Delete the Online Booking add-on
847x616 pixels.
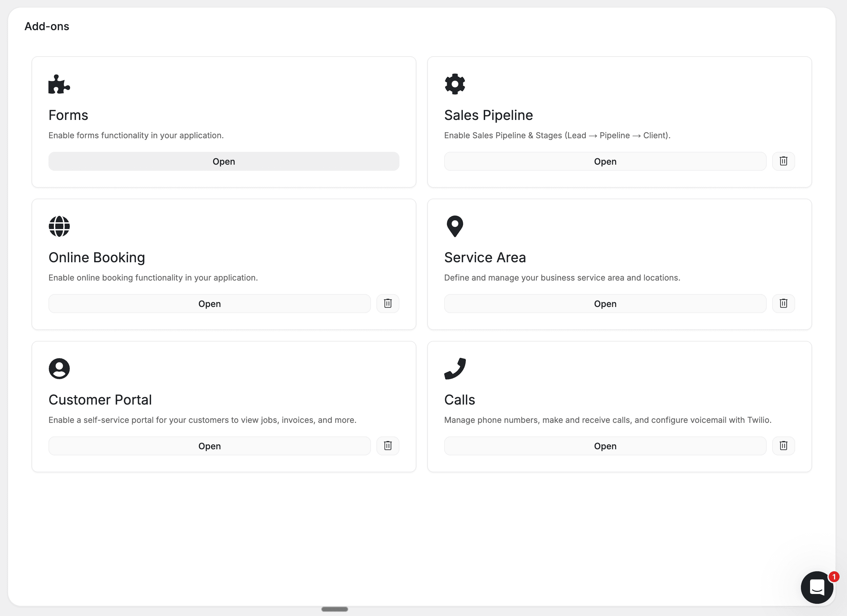(x=388, y=303)
